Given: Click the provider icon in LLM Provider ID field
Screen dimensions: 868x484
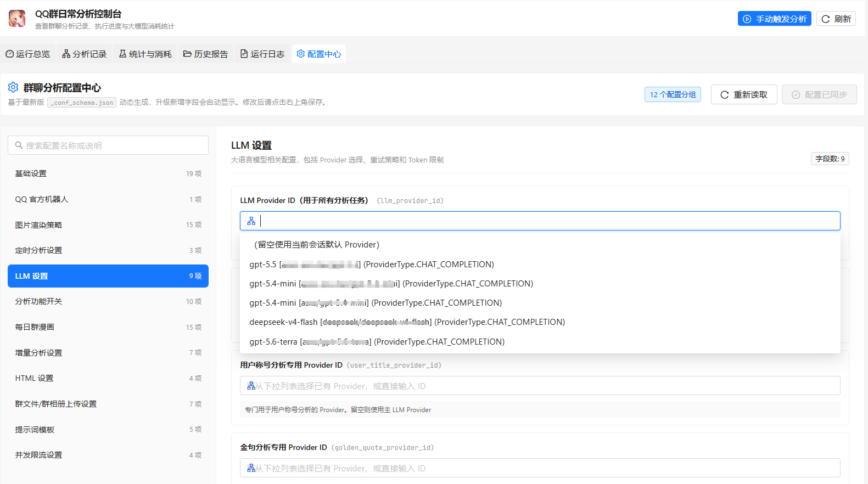Looking at the screenshot, I should [251, 221].
